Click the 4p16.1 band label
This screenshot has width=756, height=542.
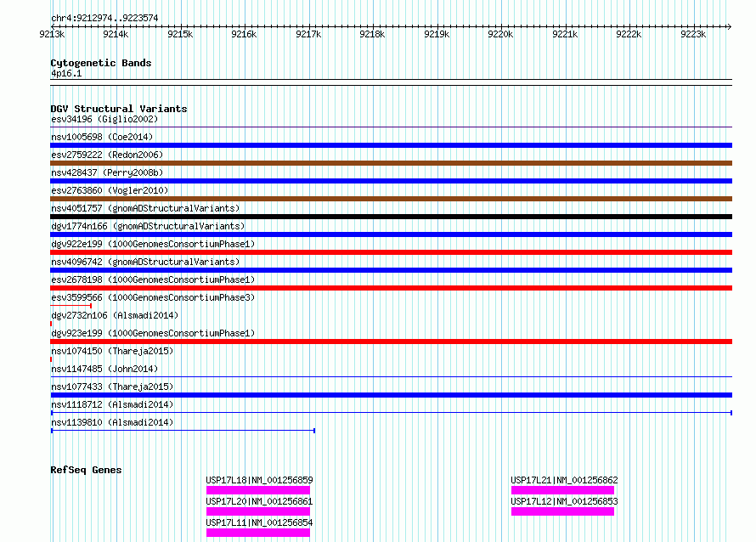[x=66, y=73]
